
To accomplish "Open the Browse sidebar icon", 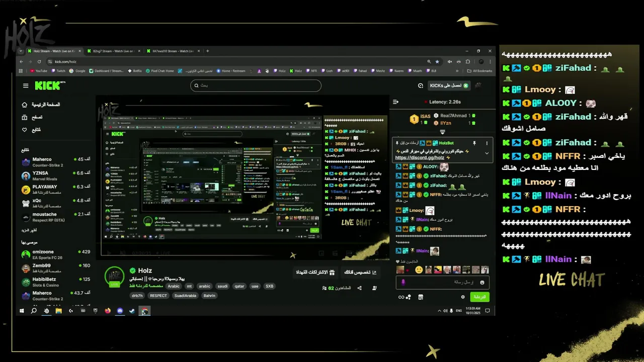I will click(x=24, y=117).
